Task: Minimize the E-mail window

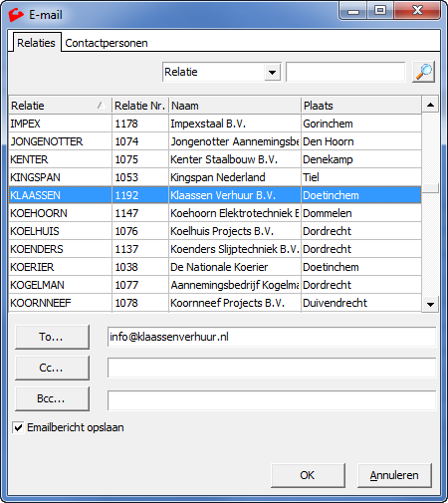Action: [x=353, y=11]
